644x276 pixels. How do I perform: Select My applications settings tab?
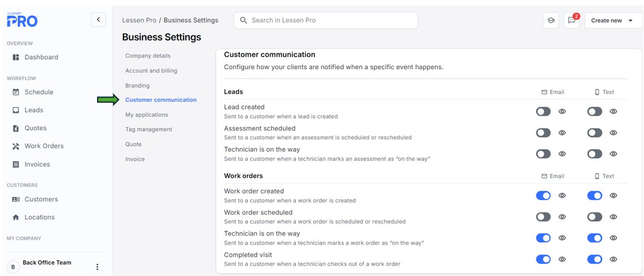pos(146,114)
